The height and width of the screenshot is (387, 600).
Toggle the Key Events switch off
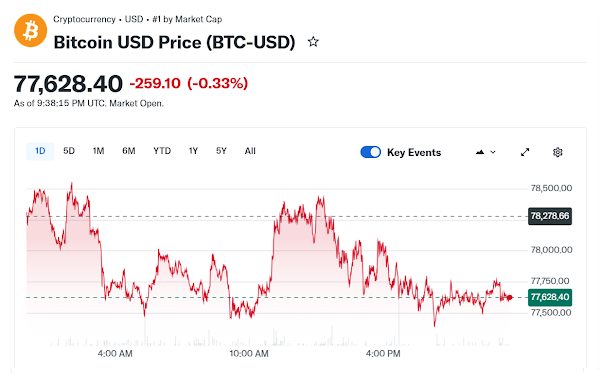[x=370, y=152]
